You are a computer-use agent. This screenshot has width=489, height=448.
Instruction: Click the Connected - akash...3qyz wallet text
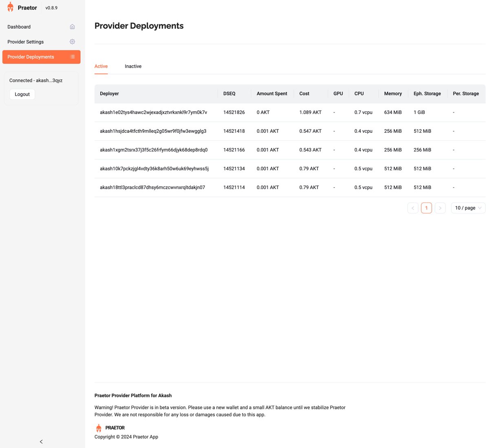(36, 81)
